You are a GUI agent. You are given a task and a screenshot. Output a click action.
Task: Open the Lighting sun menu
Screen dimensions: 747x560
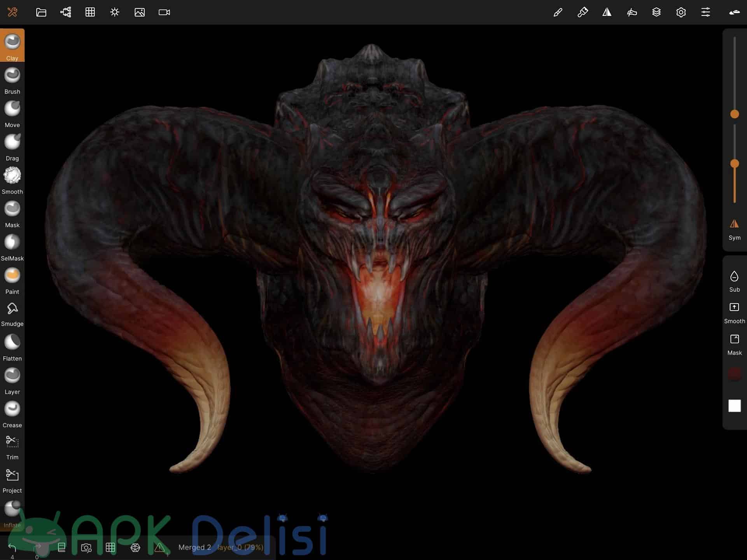[115, 12]
